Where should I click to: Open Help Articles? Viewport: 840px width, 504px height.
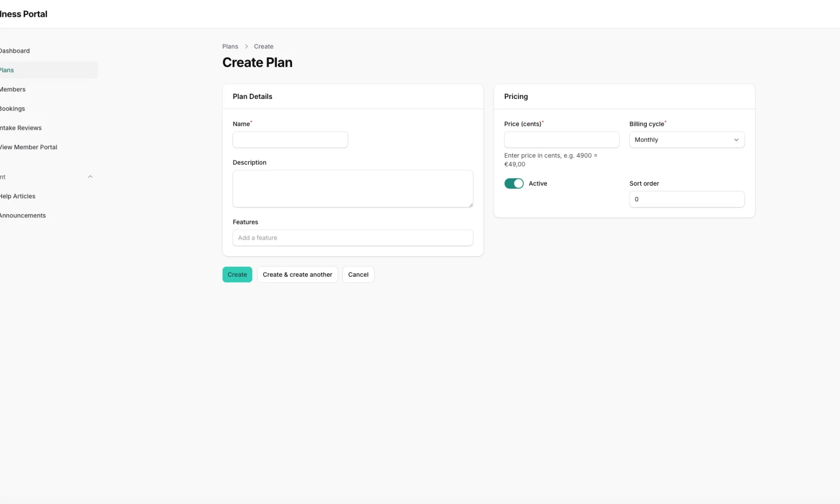(17, 196)
